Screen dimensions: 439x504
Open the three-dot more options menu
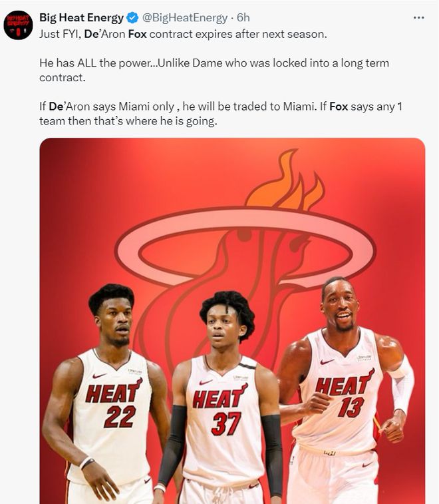pyautogui.click(x=418, y=18)
